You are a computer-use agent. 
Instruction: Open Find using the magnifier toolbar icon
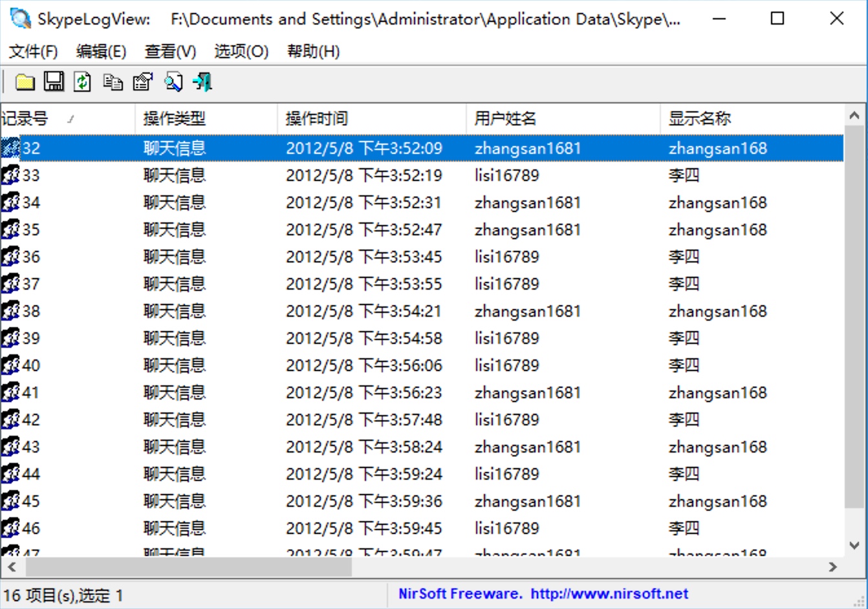point(173,81)
